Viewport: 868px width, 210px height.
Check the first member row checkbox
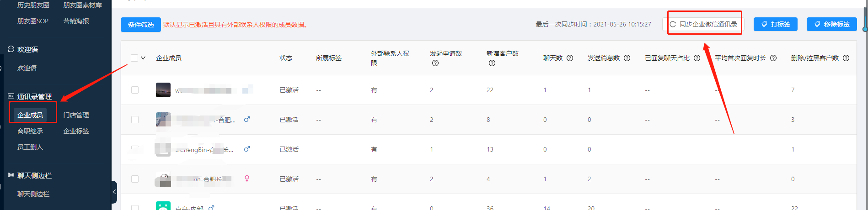135,90
